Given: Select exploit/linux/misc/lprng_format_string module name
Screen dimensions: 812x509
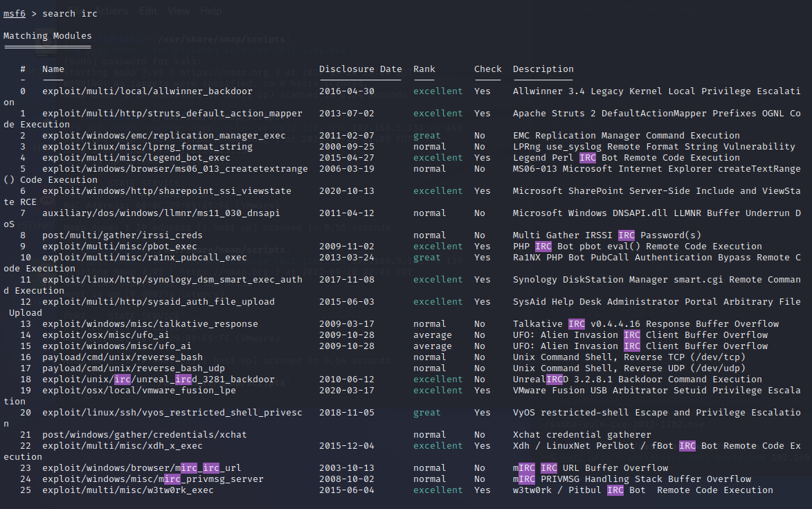Looking at the screenshot, I should pos(147,147).
